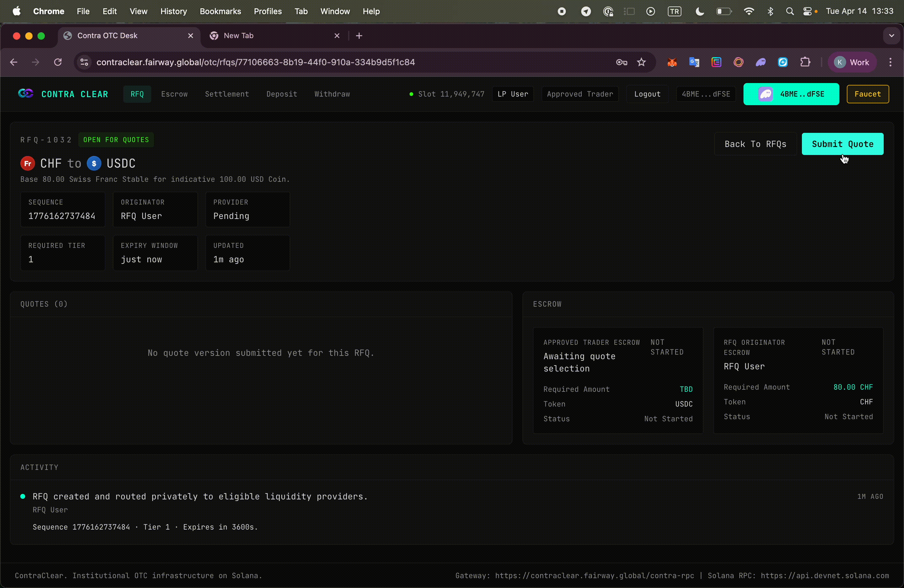This screenshot has width=904, height=588.
Task: Go to the Escrow nav tab
Action: 174,94
